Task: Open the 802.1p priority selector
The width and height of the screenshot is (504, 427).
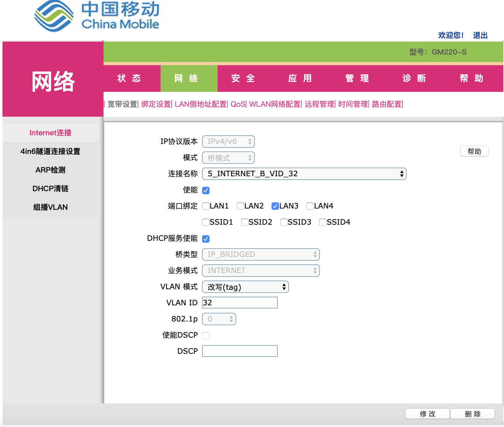Action: click(x=219, y=319)
